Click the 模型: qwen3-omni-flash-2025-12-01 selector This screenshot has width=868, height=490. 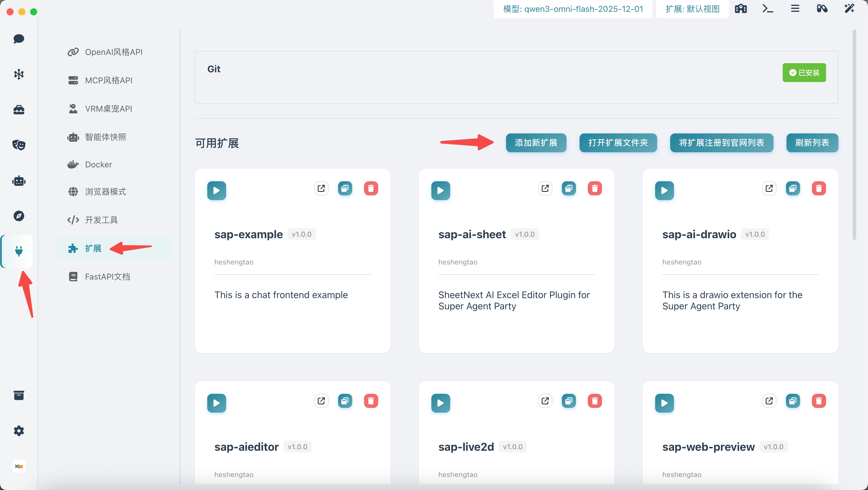point(573,9)
